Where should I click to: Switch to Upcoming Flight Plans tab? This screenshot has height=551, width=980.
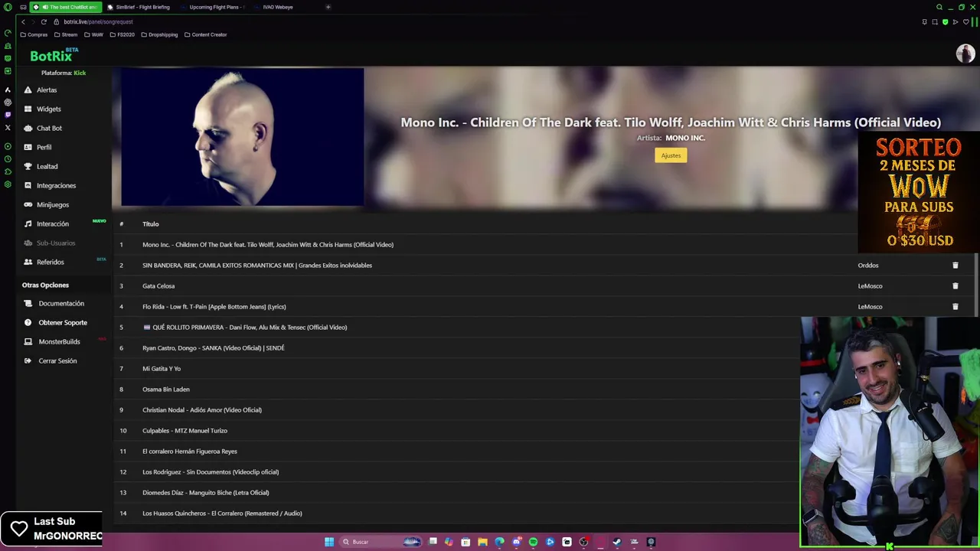coord(213,7)
